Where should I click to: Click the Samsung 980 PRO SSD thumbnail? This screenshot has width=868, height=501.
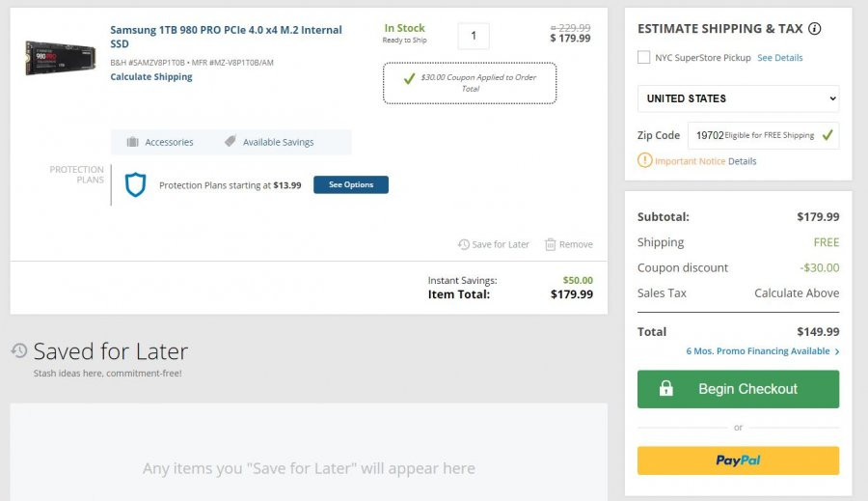(x=61, y=58)
